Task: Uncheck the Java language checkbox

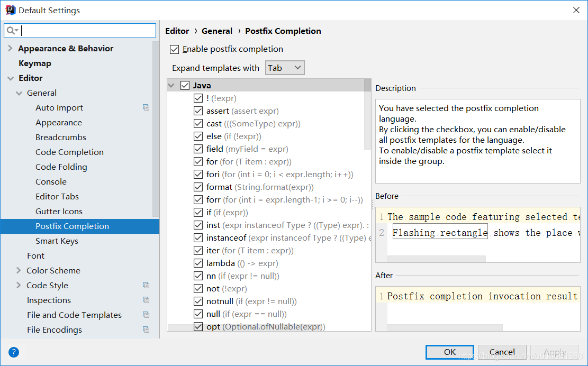Action: point(185,85)
